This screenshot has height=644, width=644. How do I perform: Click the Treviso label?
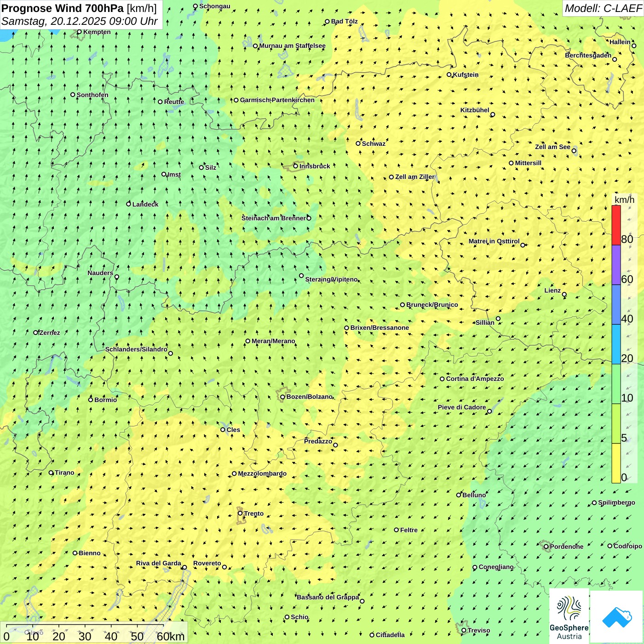[479, 630]
